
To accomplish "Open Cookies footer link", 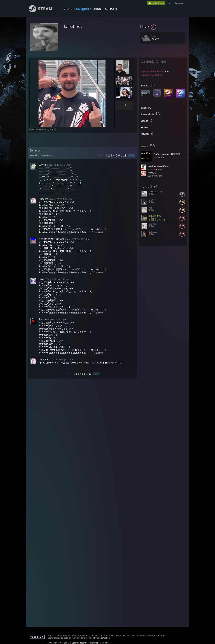I will [106, 642].
